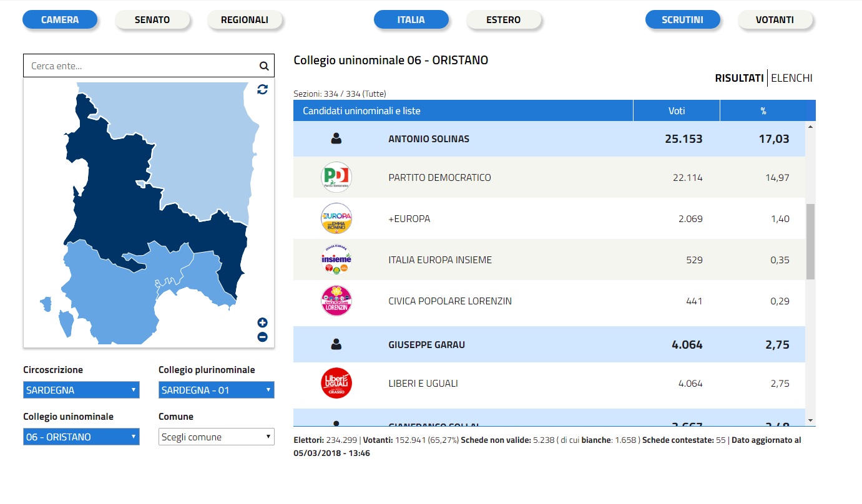Click the Cerca ente search field

(140, 66)
